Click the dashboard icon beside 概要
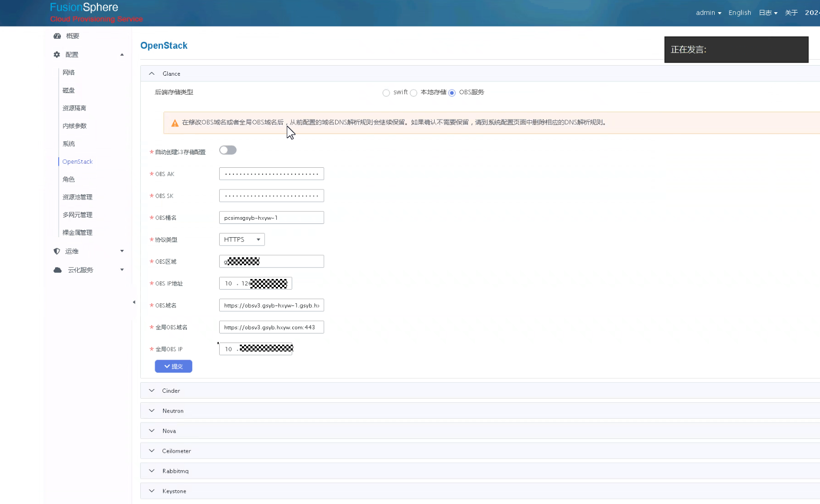This screenshot has height=504, width=820. [57, 36]
